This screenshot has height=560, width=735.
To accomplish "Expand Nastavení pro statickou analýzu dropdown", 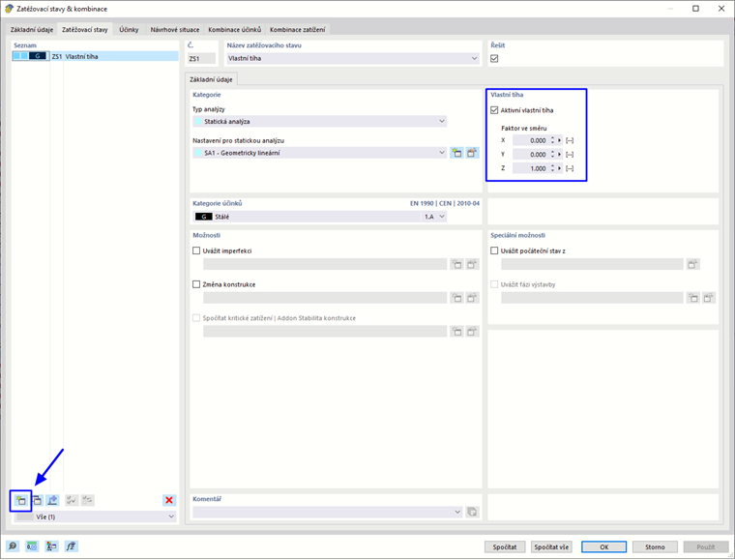I will 320,153.
